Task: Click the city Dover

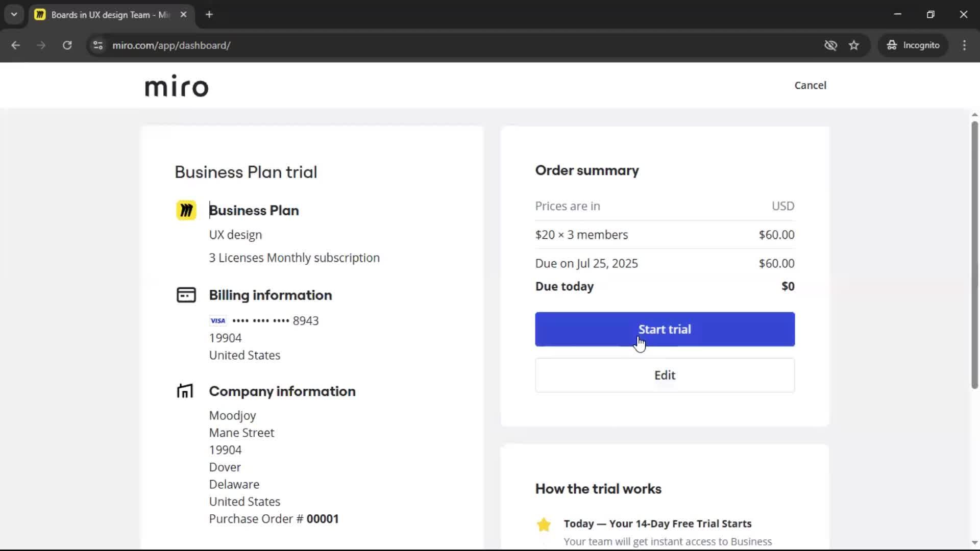Action: pos(225,467)
